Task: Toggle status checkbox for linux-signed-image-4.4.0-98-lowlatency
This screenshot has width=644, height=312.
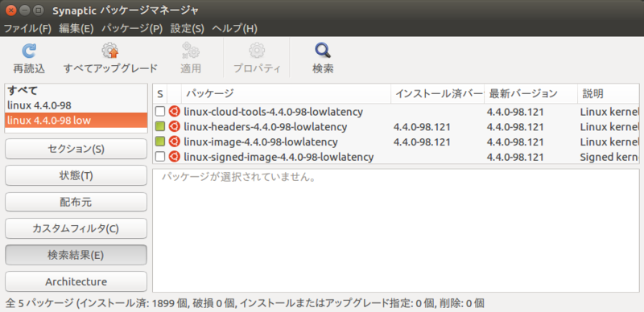Action: 160,157
